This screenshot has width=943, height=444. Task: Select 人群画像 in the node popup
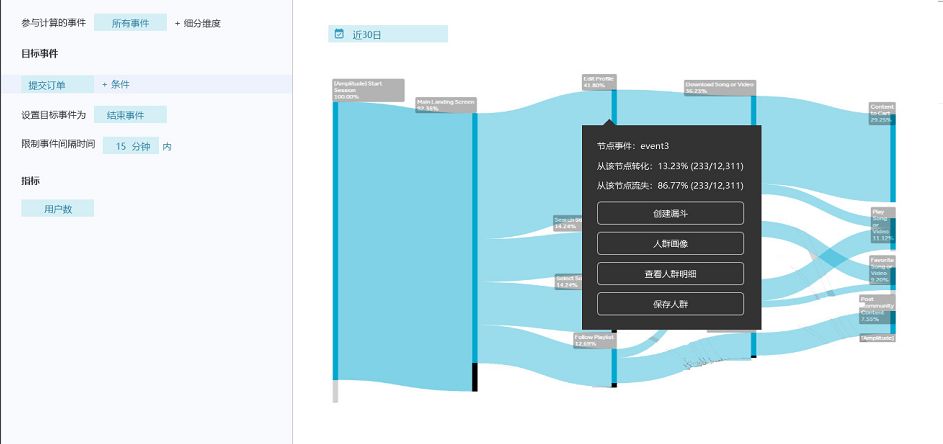click(670, 243)
